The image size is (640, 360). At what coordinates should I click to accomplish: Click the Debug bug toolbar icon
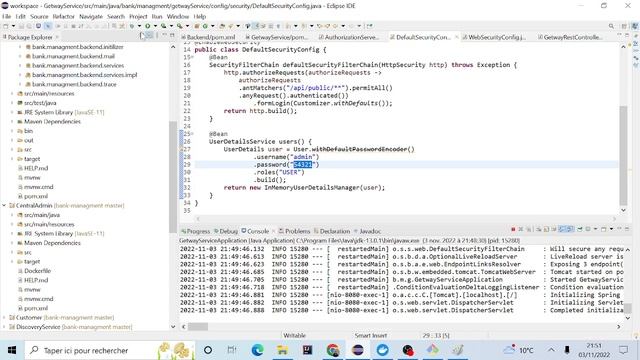point(132,26)
